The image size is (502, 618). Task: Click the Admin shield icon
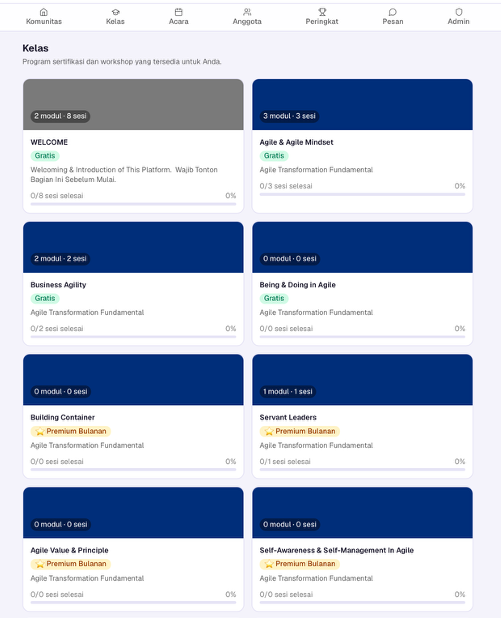(459, 12)
